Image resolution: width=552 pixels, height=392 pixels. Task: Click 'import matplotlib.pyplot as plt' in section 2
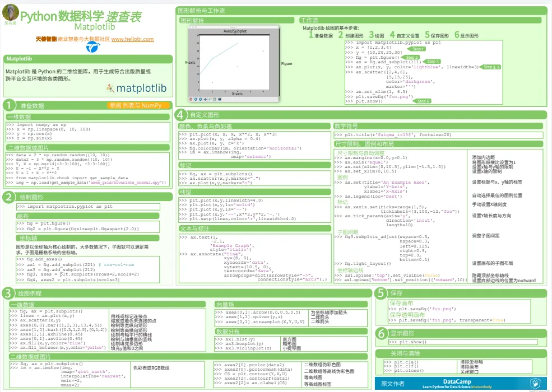coord(64,207)
